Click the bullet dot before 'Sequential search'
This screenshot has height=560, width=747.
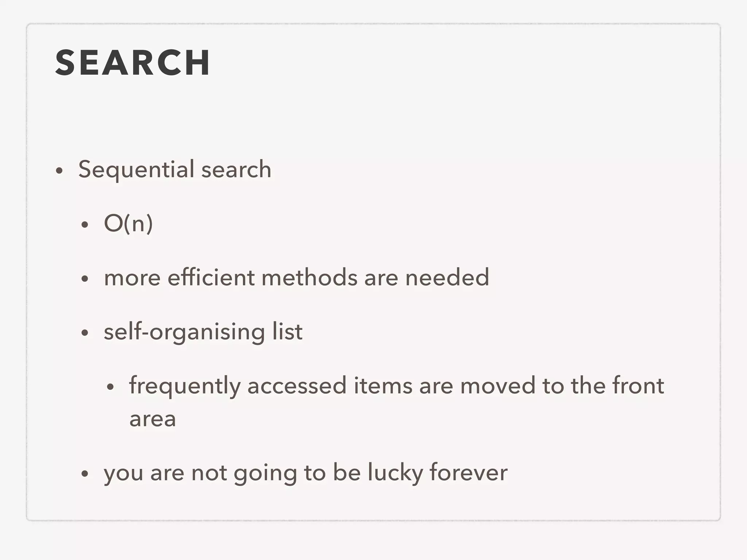[59, 171]
